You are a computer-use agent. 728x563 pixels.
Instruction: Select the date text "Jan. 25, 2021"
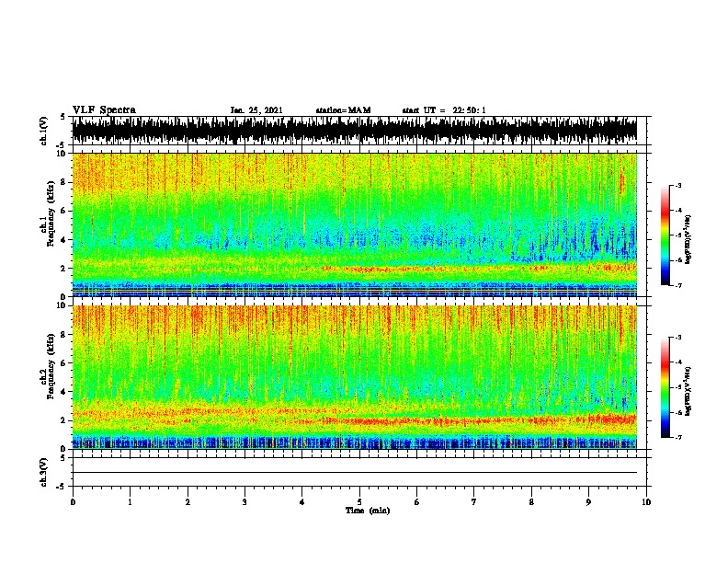tap(256, 110)
